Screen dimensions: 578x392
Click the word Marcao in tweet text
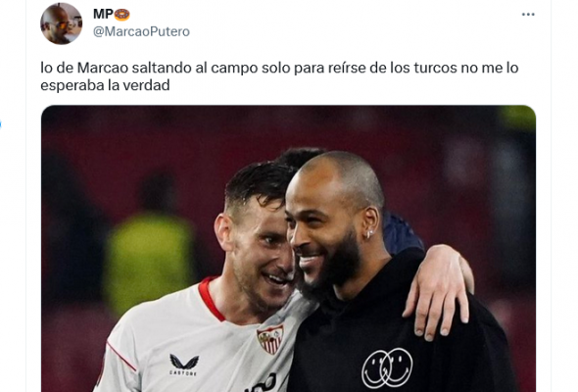pyautogui.click(x=103, y=68)
